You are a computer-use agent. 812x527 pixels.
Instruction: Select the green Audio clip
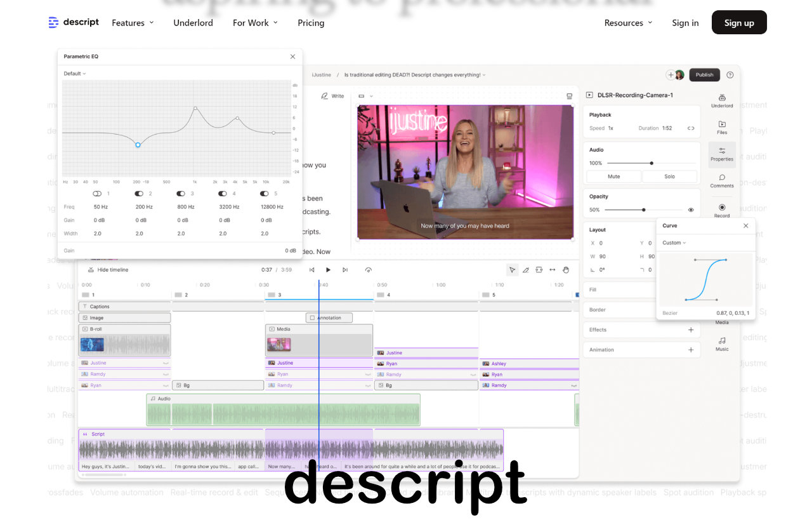click(283, 410)
